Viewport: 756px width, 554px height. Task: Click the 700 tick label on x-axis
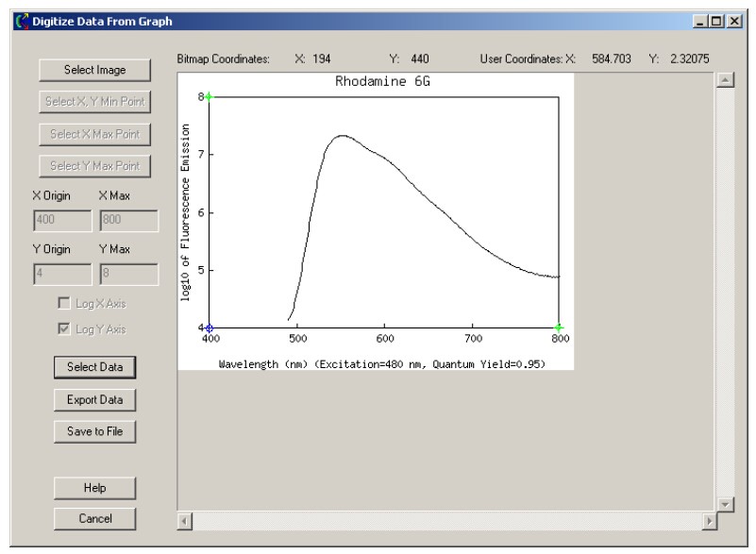(473, 339)
